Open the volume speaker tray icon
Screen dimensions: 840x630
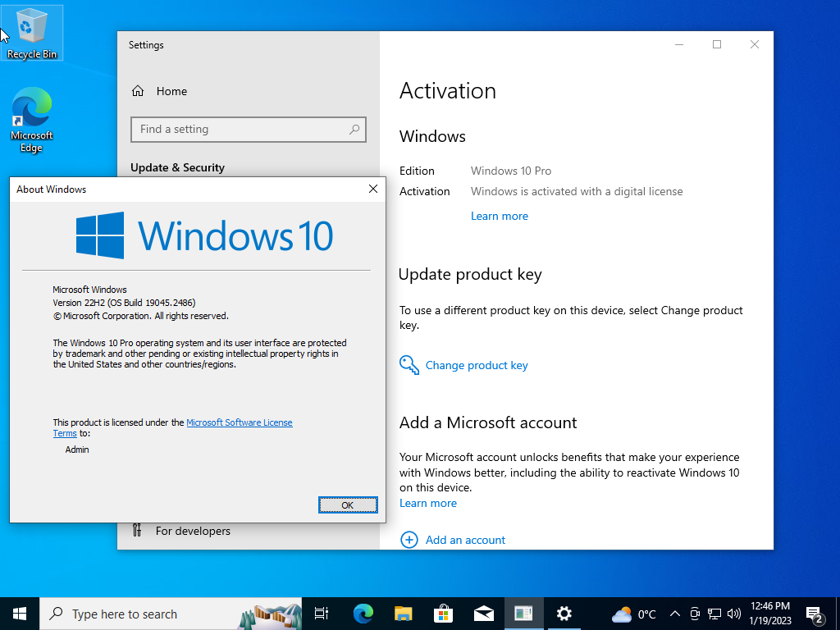pyautogui.click(x=734, y=614)
